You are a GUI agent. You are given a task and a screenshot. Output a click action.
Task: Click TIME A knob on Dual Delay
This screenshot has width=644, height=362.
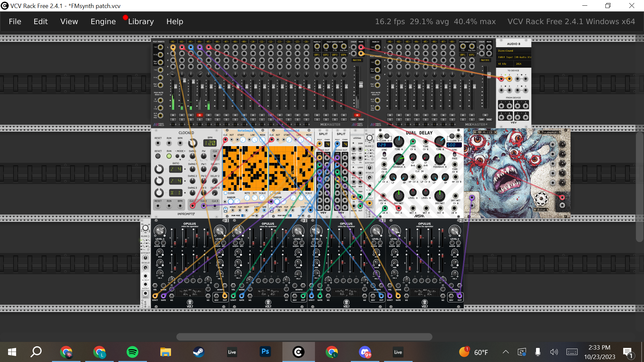[398, 141]
